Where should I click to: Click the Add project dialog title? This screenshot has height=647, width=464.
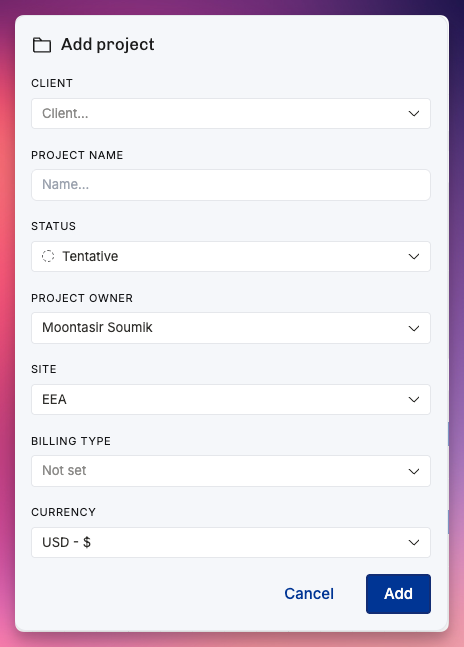(108, 45)
